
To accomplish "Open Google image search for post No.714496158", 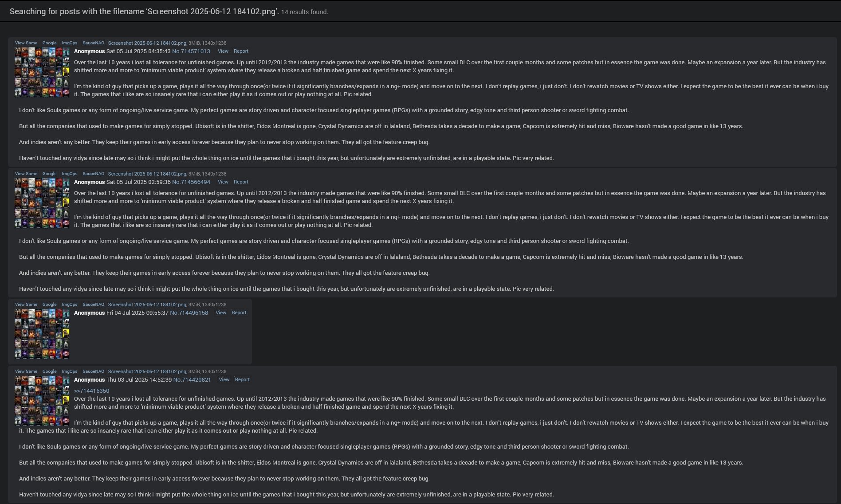I will [50, 305].
